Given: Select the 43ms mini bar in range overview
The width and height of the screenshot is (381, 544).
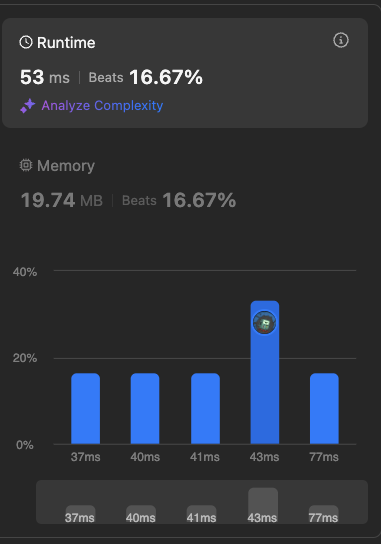Looking at the screenshot, I should click(263, 505).
